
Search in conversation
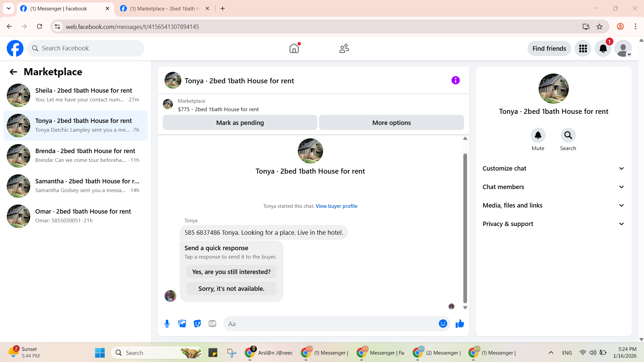(568, 135)
